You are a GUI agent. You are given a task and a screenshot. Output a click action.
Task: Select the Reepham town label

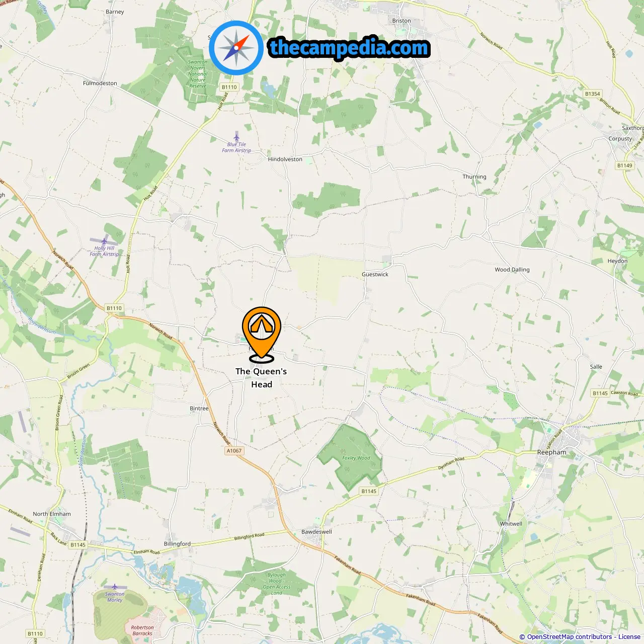[551, 452]
